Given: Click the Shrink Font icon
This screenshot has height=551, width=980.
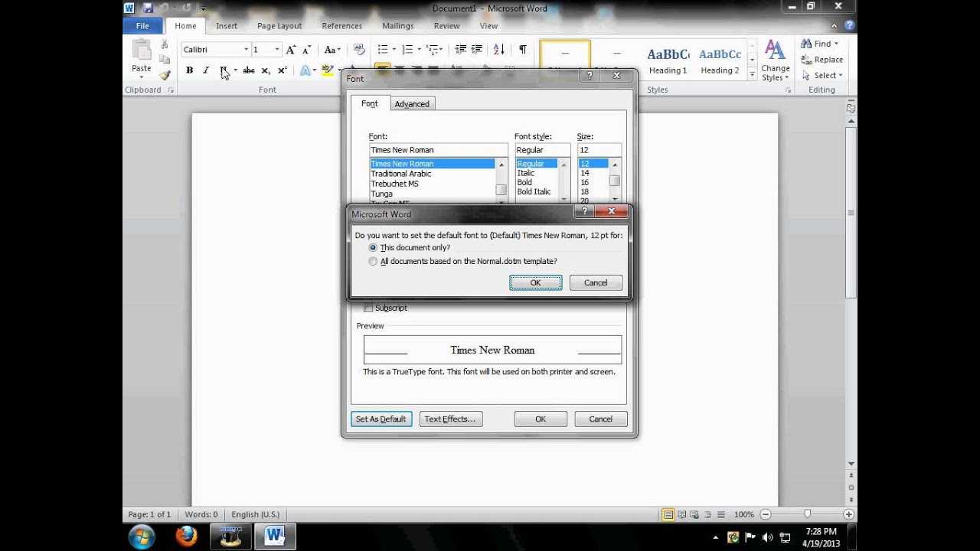Looking at the screenshot, I should pos(305,50).
